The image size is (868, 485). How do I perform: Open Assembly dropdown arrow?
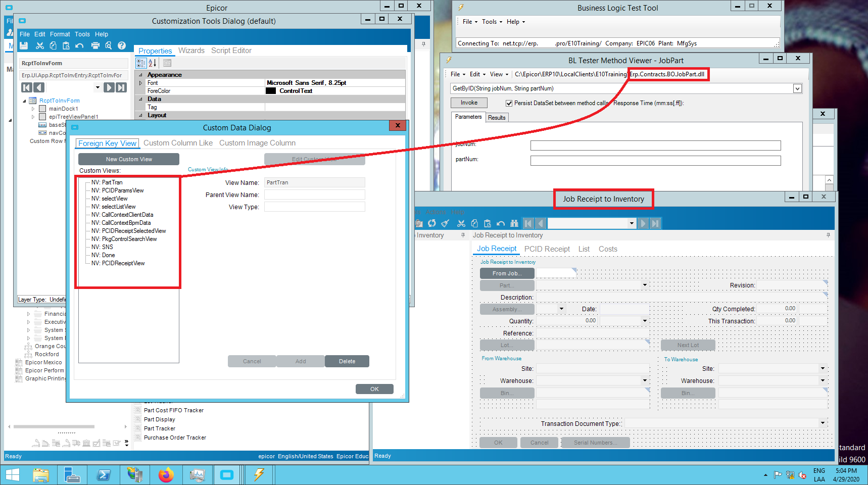[x=561, y=309]
